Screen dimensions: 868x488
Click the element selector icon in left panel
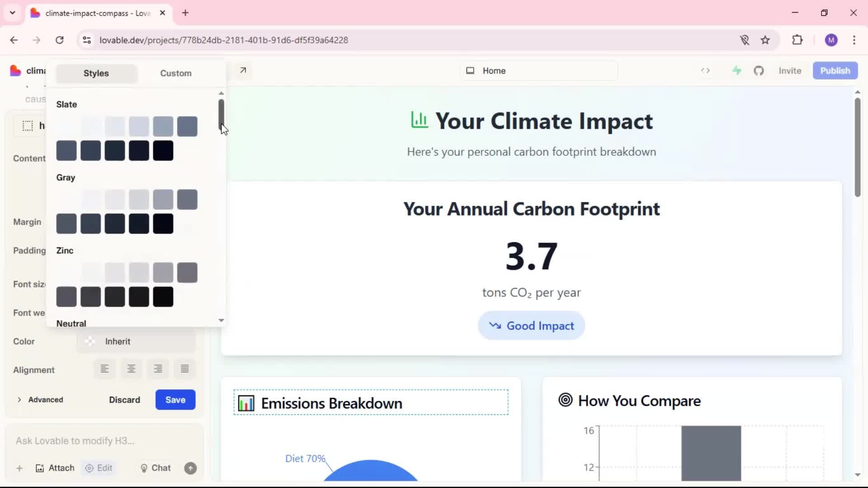click(28, 126)
